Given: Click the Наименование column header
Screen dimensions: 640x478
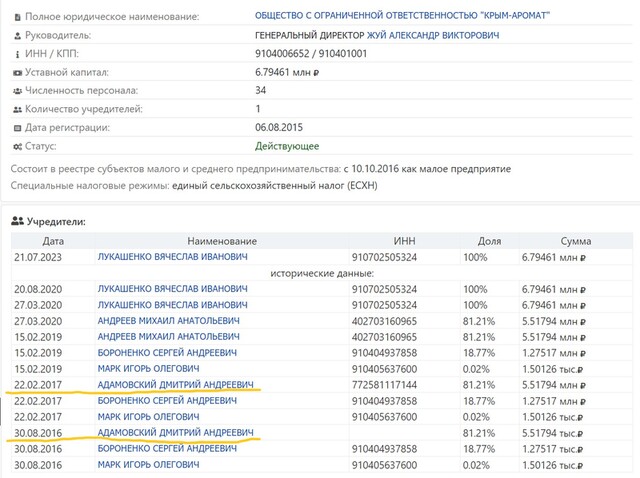Looking at the screenshot, I should point(222,241).
